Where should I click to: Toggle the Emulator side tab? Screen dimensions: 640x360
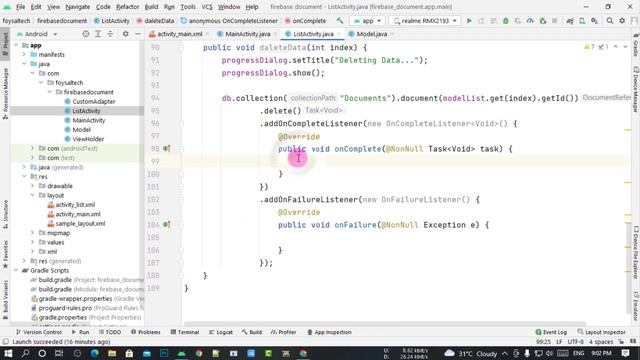pyautogui.click(x=636, y=306)
